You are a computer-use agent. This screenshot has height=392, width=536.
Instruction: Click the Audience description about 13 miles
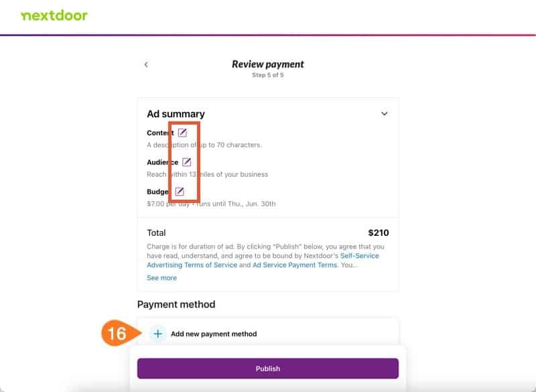click(208, 174)
